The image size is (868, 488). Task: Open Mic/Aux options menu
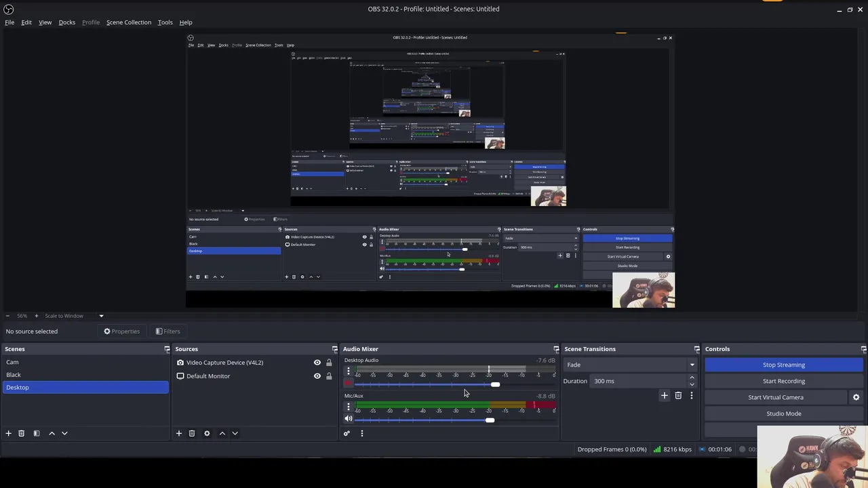(349, 407)
